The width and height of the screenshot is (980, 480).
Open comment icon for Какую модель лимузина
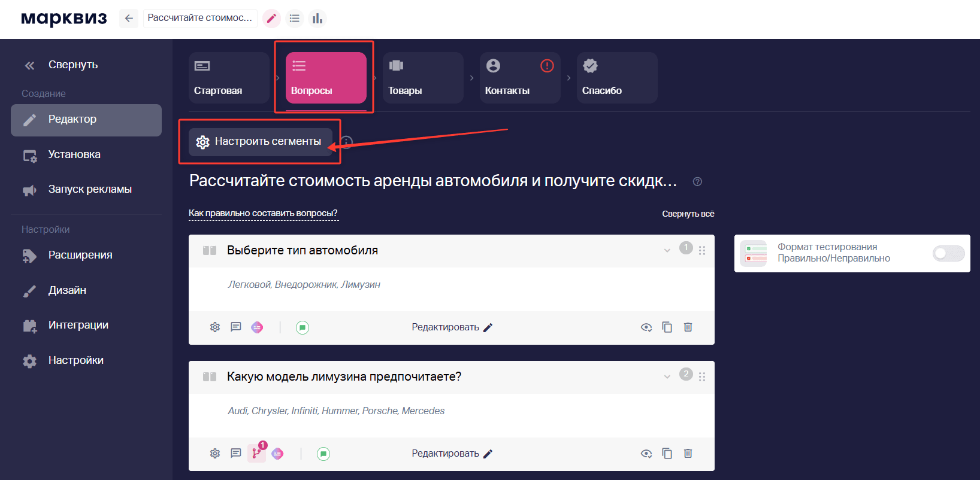pos(236,454)
